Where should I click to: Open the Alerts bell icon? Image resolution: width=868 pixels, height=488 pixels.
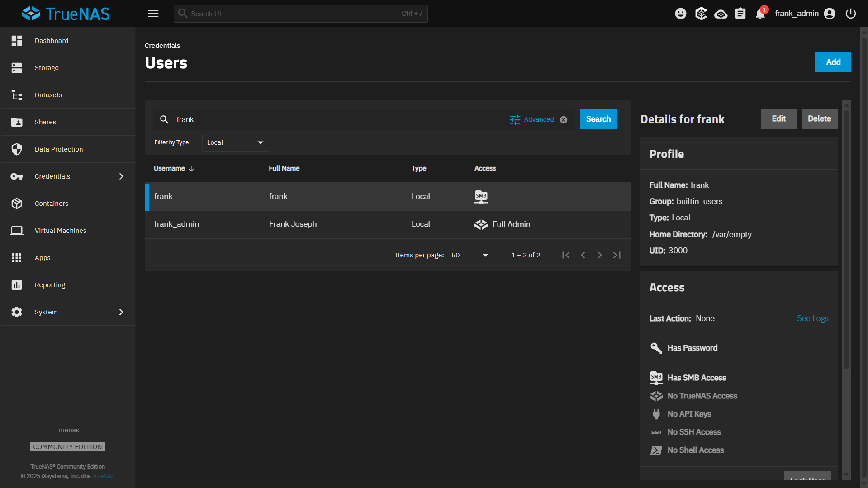click(x=760, y=14)
